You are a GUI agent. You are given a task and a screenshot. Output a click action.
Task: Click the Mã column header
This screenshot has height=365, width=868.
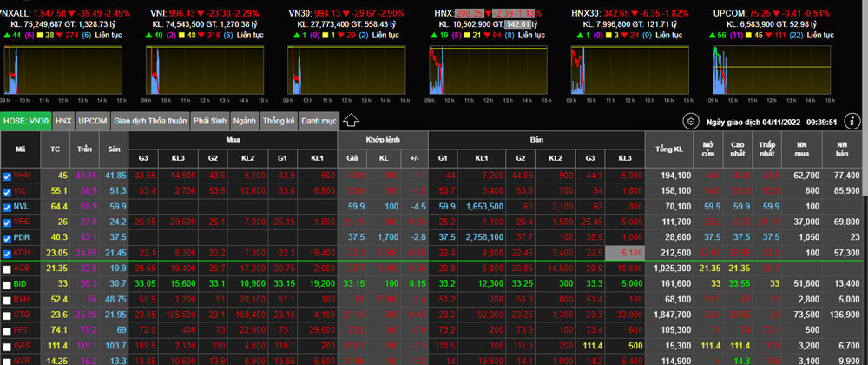point(20,149)
